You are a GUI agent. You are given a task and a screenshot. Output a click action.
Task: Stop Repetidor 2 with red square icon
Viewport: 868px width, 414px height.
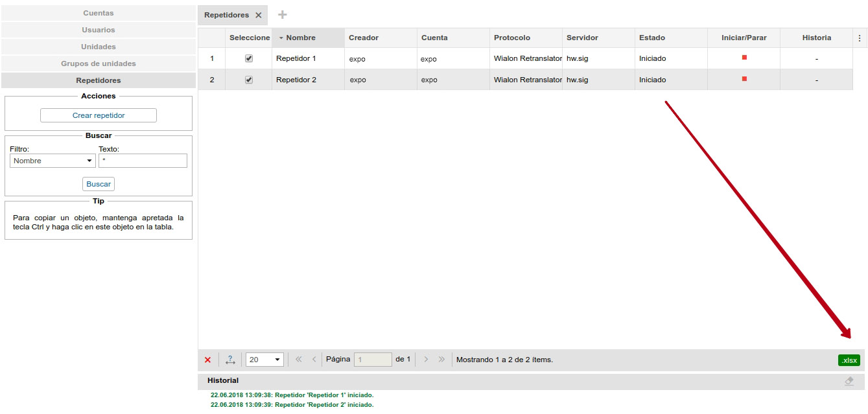[x=744, y=79]
